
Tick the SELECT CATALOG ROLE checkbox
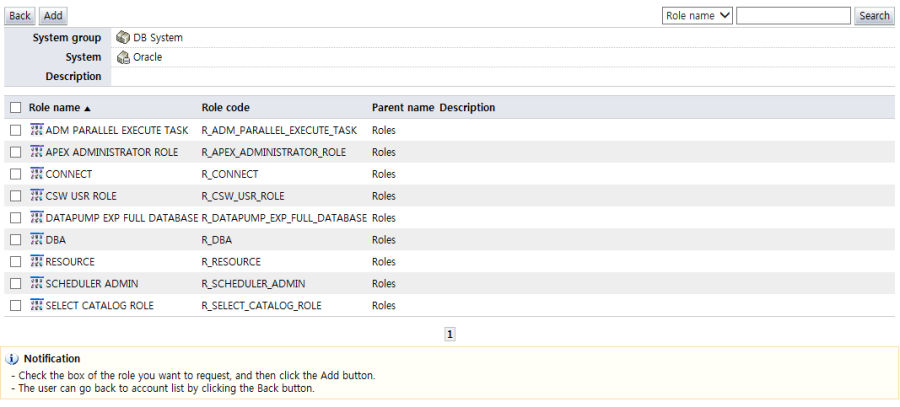15,305
